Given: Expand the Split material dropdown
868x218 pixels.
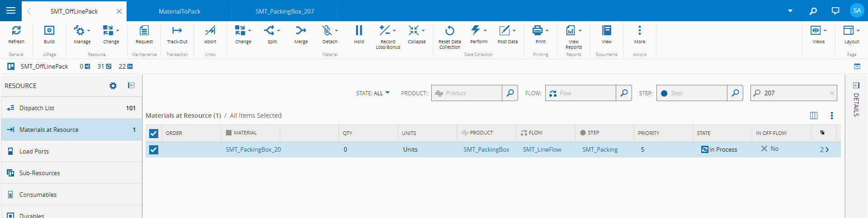Looking at the screenshot, I should click(278, 31).
